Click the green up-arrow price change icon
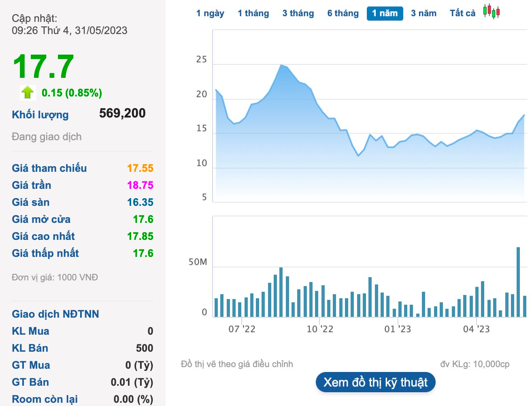Image resolution: width=532 pixels, height=406 pixels. [28, 92]
